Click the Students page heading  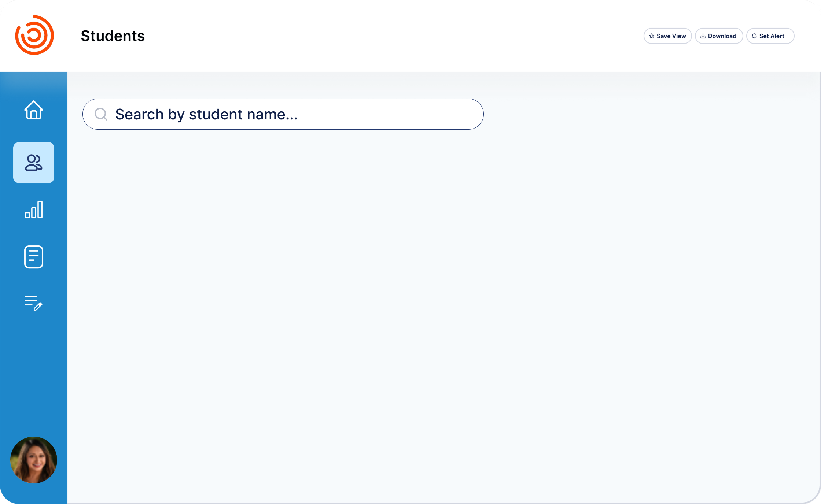tap(113, 36)
